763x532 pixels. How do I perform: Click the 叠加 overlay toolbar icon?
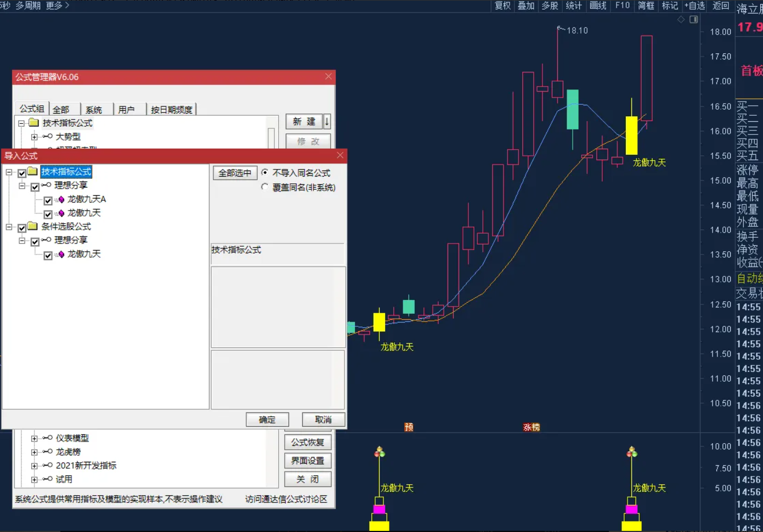pyautogui.click(x=525, y=6)
